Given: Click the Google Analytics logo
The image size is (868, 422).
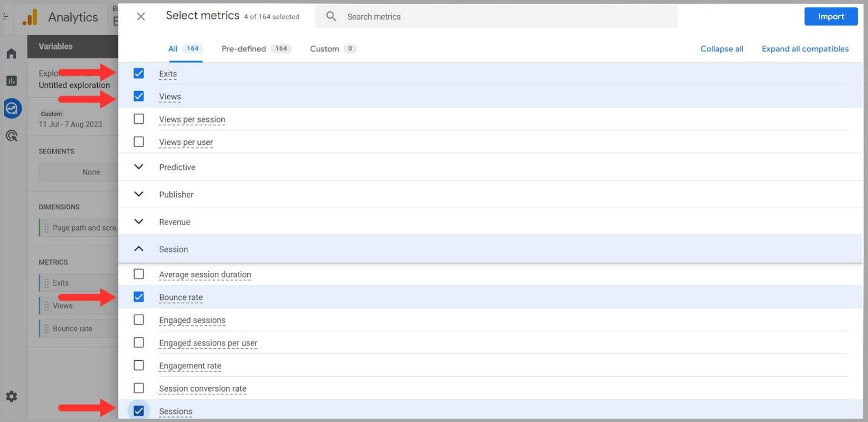Looking at the screenshot, I should 30,17.
